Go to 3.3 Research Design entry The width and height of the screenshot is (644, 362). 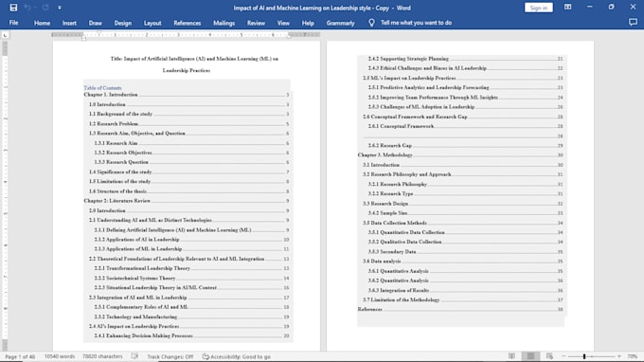[463, 204]
